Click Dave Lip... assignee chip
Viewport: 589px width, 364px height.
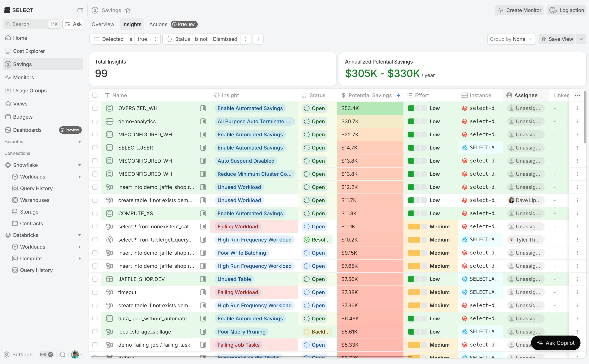525,200
